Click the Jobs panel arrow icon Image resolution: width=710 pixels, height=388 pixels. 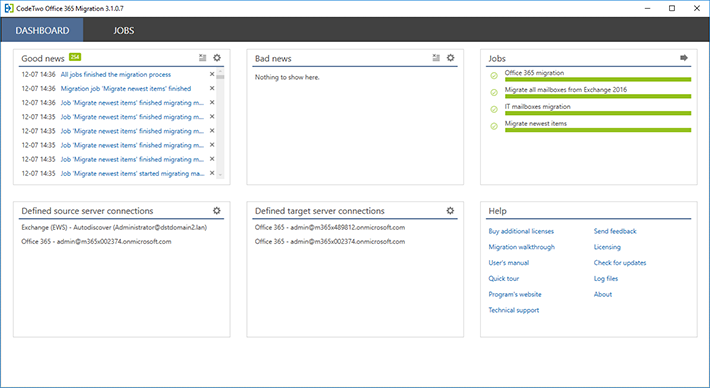coord(684,58)
